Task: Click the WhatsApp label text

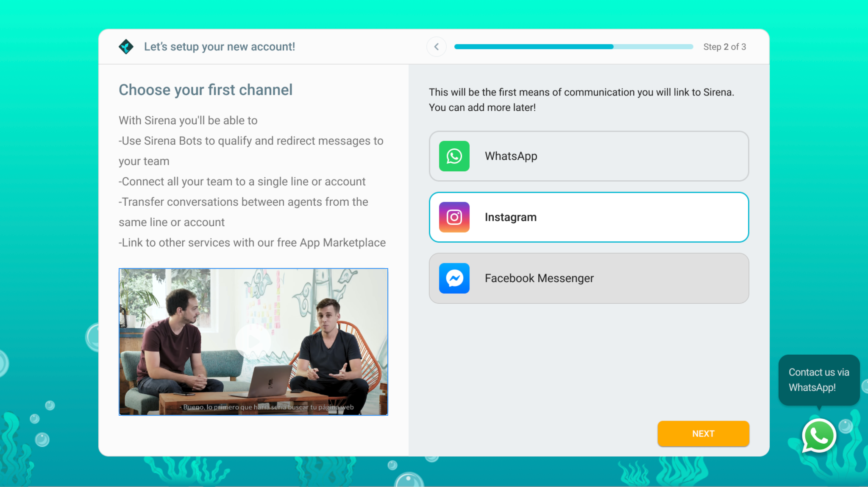Action: coord(511,156)
